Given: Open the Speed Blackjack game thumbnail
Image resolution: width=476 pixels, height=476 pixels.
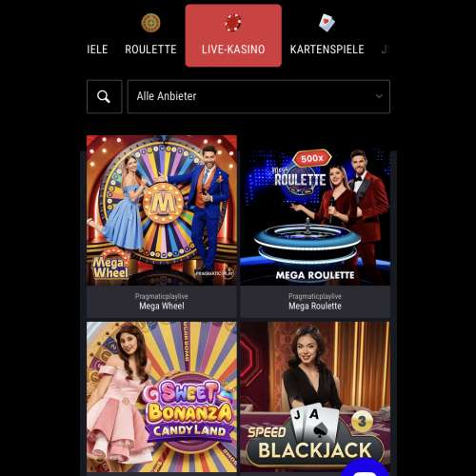Looking at the screenshot, I should click(x=315, y=397).
